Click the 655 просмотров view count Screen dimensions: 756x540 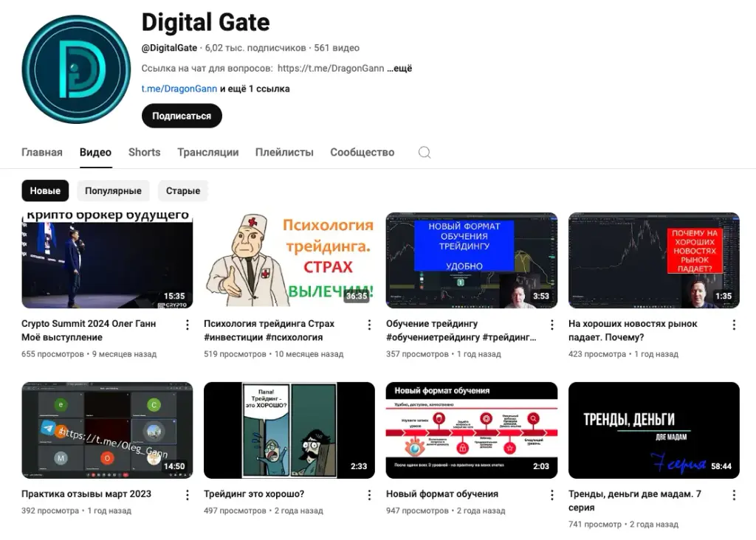click(52, 354)
